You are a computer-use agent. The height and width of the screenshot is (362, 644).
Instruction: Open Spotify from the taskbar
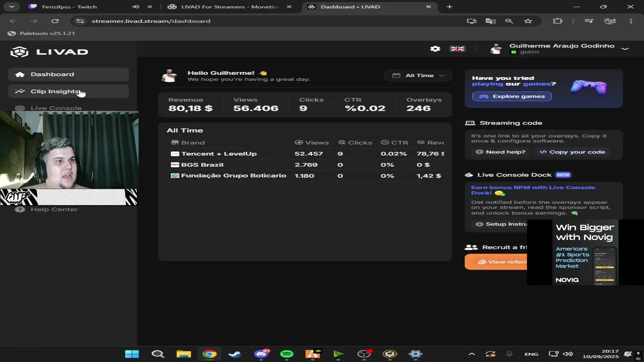pos(287,354)
